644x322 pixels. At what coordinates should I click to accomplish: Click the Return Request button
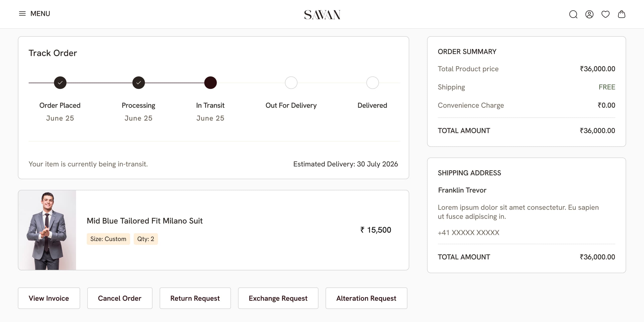pos(195,298)
